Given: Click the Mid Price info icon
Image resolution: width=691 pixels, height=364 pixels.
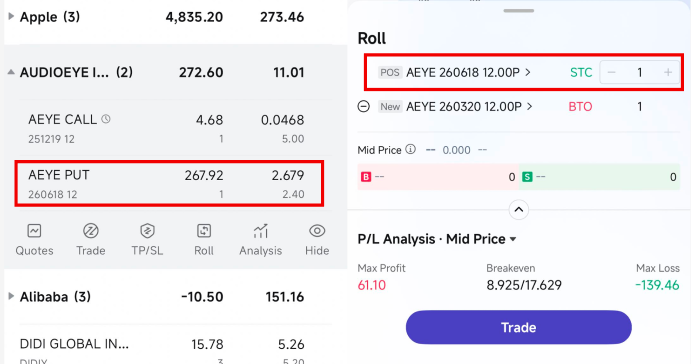Looking at the screenshot, I should 410,149.
